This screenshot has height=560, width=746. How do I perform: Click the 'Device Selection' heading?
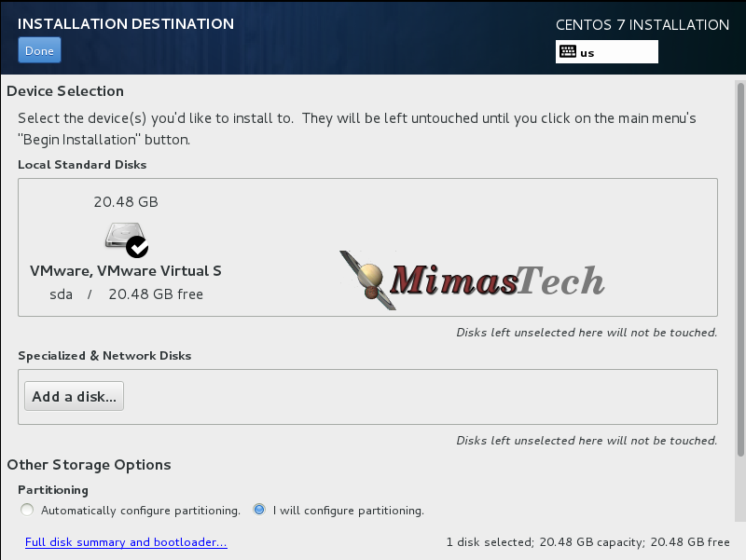pyautogui.click(x=65, y=91)
